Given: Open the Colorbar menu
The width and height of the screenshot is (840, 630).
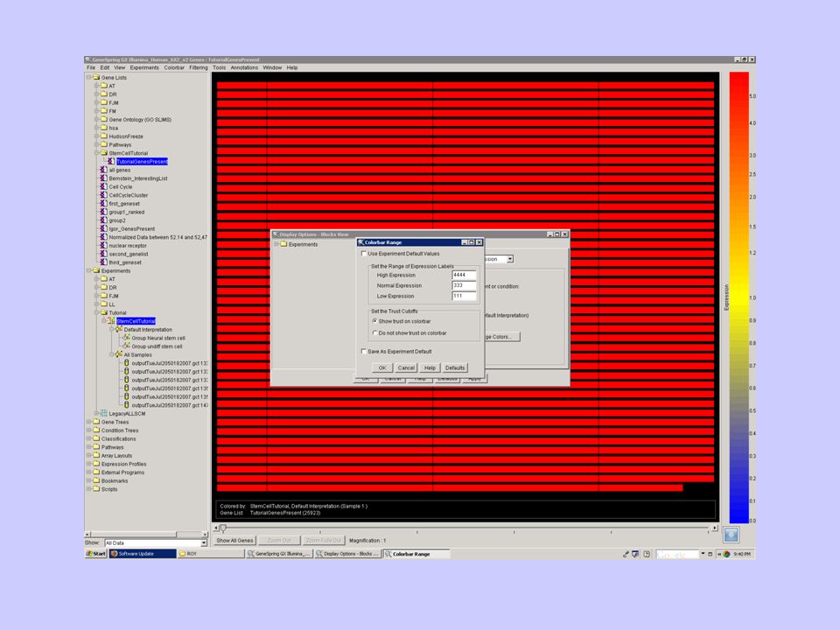Looking at the screenshot, I should pyautogui.click(x=174, y=68).
